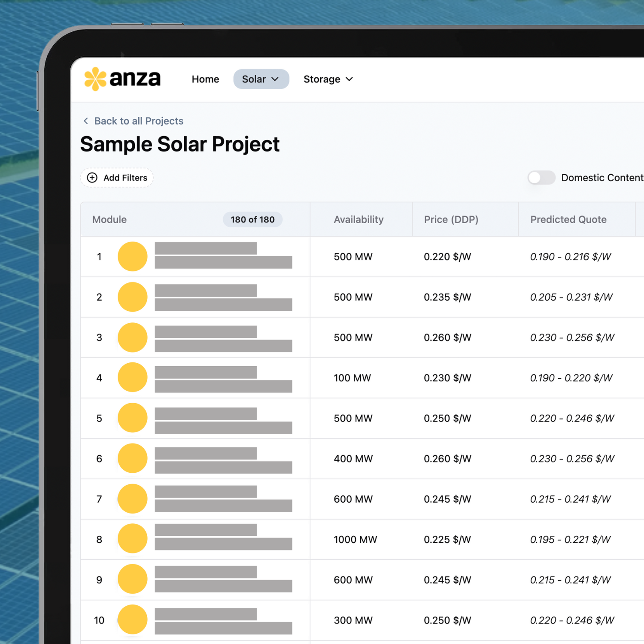The image size is (644, 644).
Task: Click the 180 of 180 count badge
Action: pyautogui.click(x=252, y=219)
